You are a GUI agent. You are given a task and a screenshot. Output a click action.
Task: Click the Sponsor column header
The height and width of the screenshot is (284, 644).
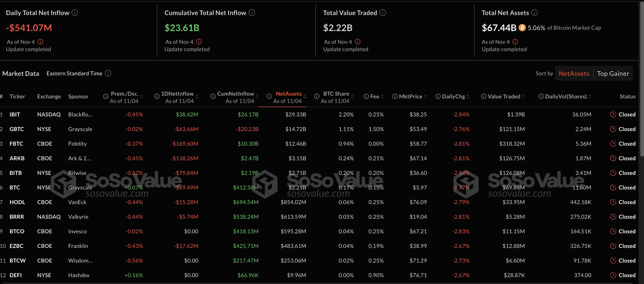(x=78, y=96)
